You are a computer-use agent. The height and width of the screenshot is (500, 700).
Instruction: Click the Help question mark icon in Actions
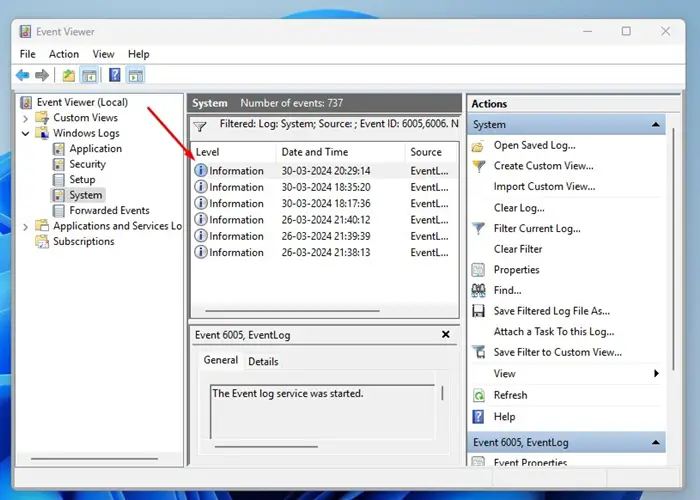pyautogui.click(x=478, y=417)
